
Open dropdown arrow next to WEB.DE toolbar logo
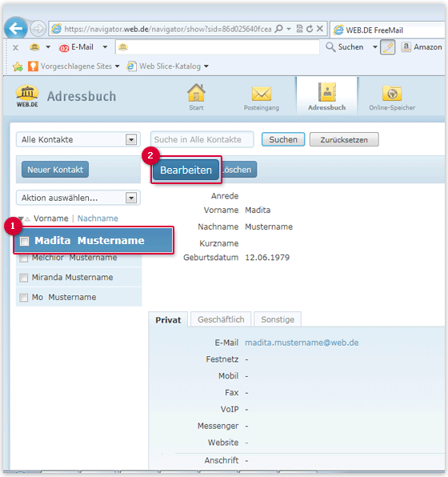point(48,47)
